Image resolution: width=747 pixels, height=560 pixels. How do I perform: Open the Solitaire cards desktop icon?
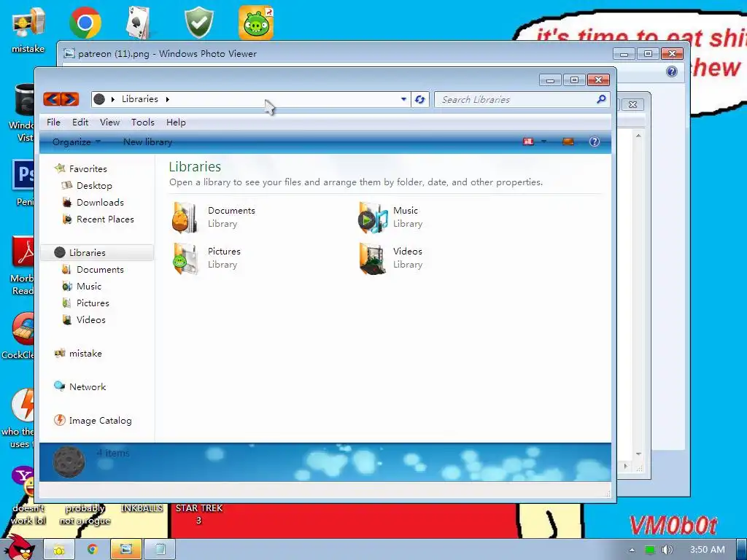click(x=139, y=23)
